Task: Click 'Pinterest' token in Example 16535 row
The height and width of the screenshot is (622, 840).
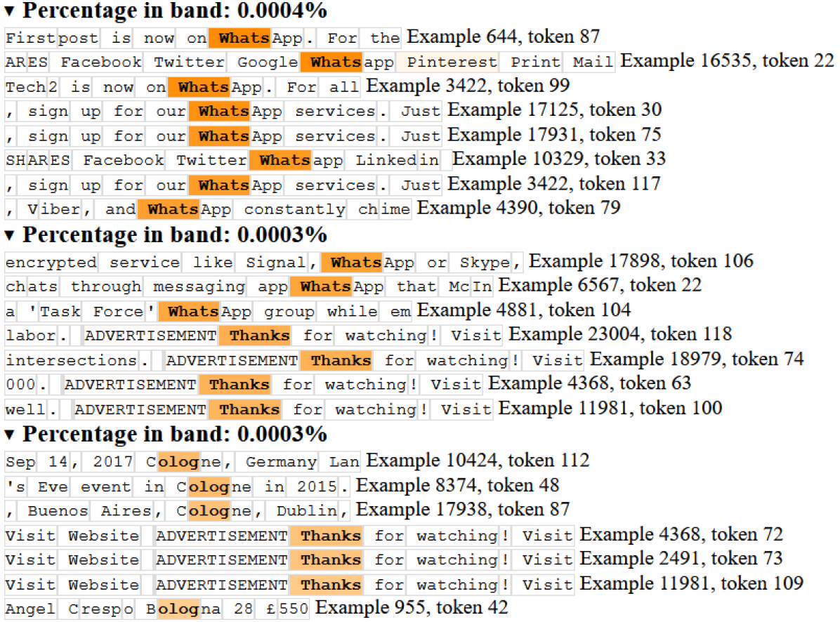Action: tap(447, 62)
